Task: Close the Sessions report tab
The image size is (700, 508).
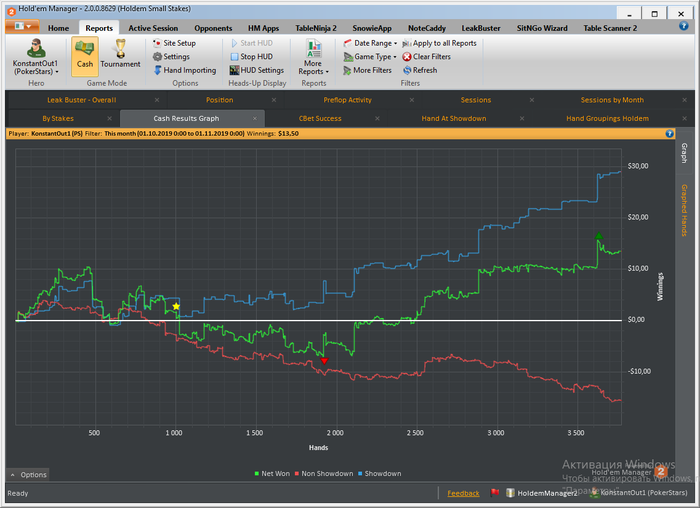Action: 532,100
